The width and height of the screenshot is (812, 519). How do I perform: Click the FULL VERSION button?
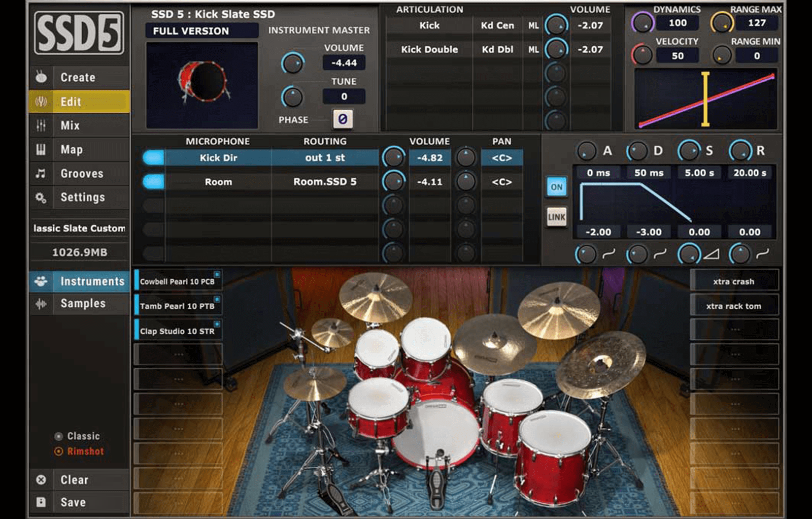click(200, 31)
